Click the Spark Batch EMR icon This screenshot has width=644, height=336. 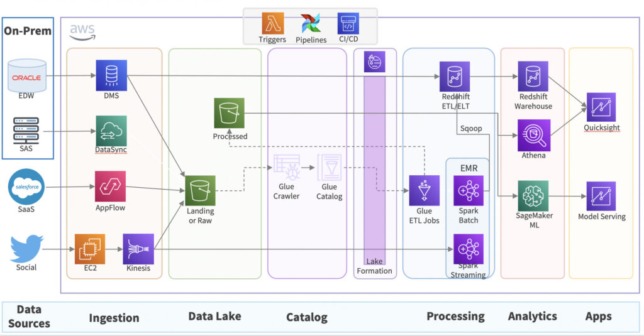468,191
